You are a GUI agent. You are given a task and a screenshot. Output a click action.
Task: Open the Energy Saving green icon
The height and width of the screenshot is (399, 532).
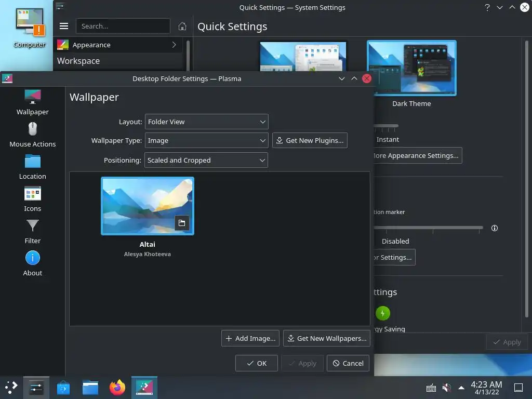point(383,313)
